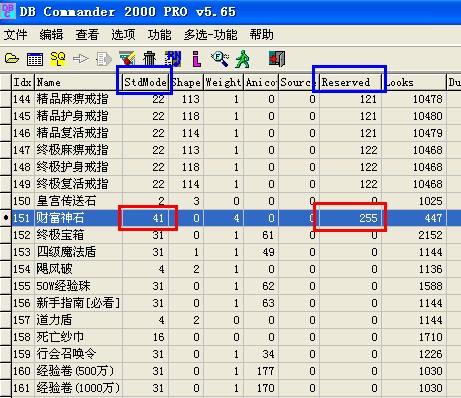Viewport: 461px width, 398px height.
Task: Click the Weight column header
Action: click(223, 82)
